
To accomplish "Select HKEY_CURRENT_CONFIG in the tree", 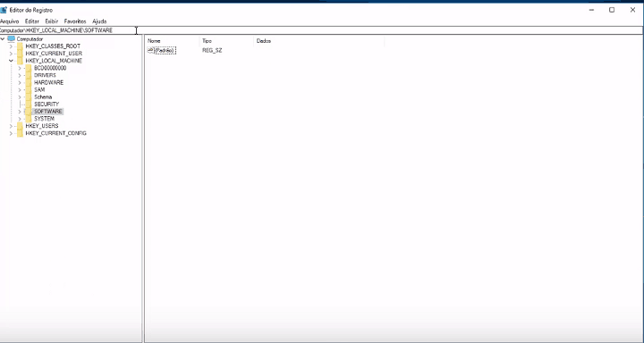I will [55, 133].
